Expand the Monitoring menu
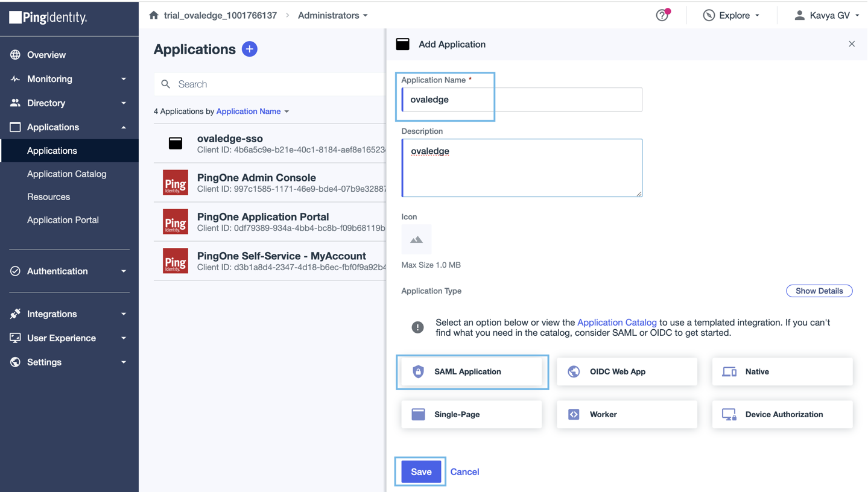 point(124,79)
